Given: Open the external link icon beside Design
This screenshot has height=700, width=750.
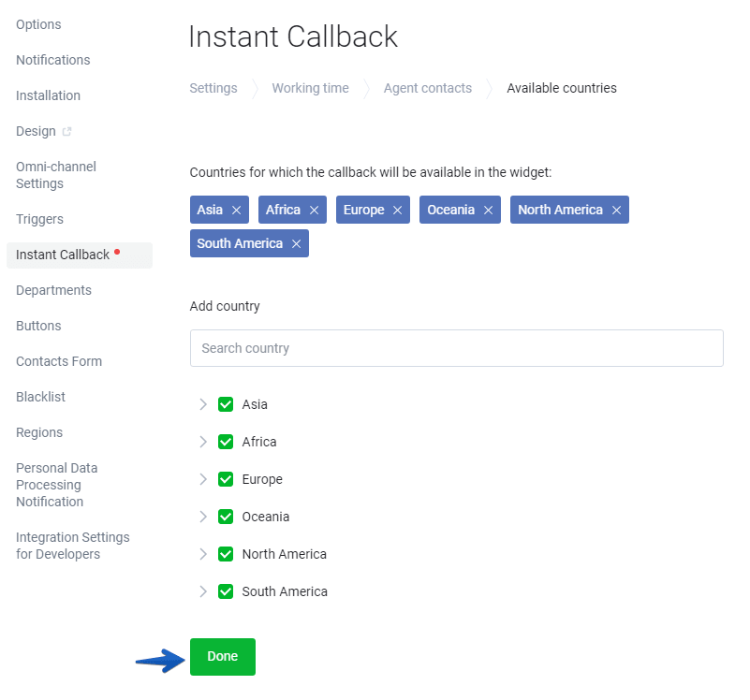Looking at the screenshot, I should click(67, 132).
